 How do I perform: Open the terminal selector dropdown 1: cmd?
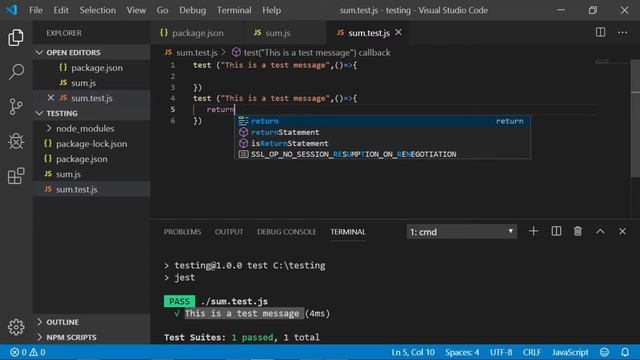[462, 232]
